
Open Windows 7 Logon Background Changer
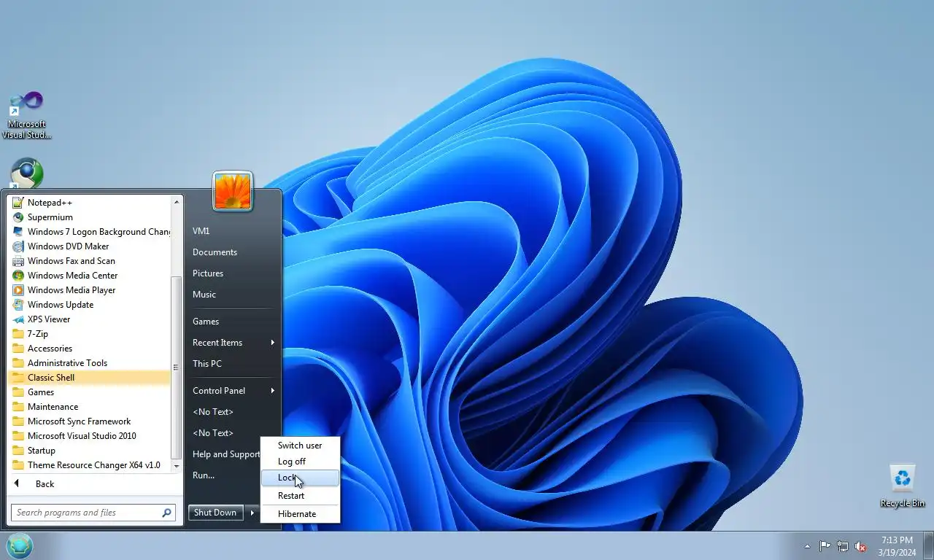coord(89,231)
